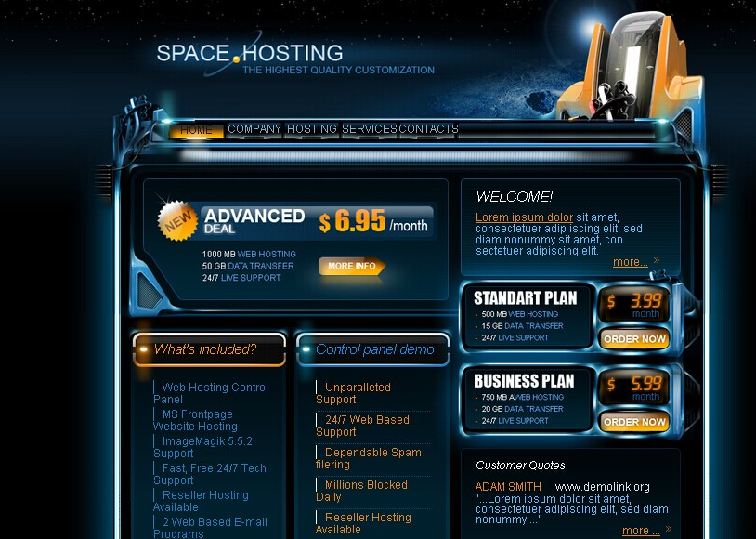The image size is (756, 539).
Task: Select the HOSTING menu item
Action: pos(312,129)
